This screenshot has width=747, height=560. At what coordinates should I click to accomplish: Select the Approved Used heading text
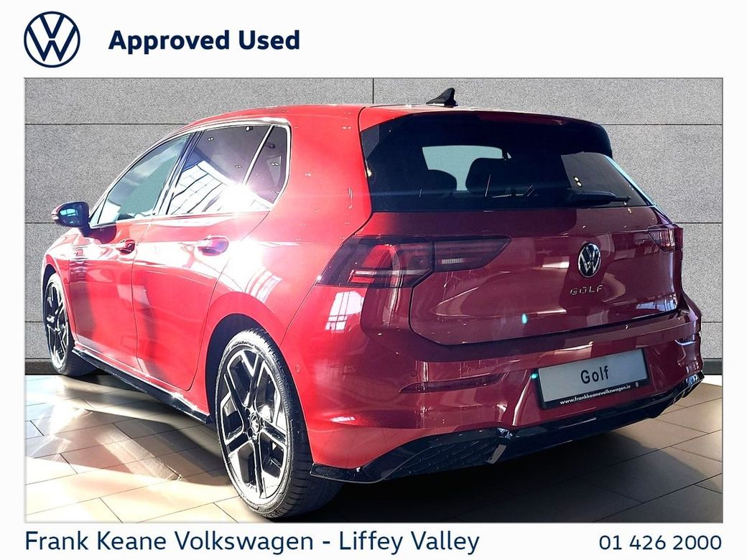pyautogui.click(x=204, y=40)
